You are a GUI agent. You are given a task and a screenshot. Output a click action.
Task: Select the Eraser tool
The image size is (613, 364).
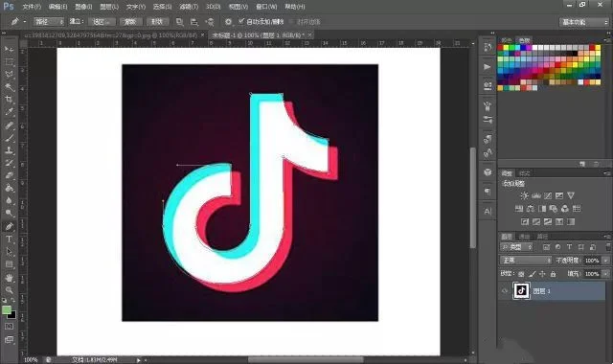(9, 175)
